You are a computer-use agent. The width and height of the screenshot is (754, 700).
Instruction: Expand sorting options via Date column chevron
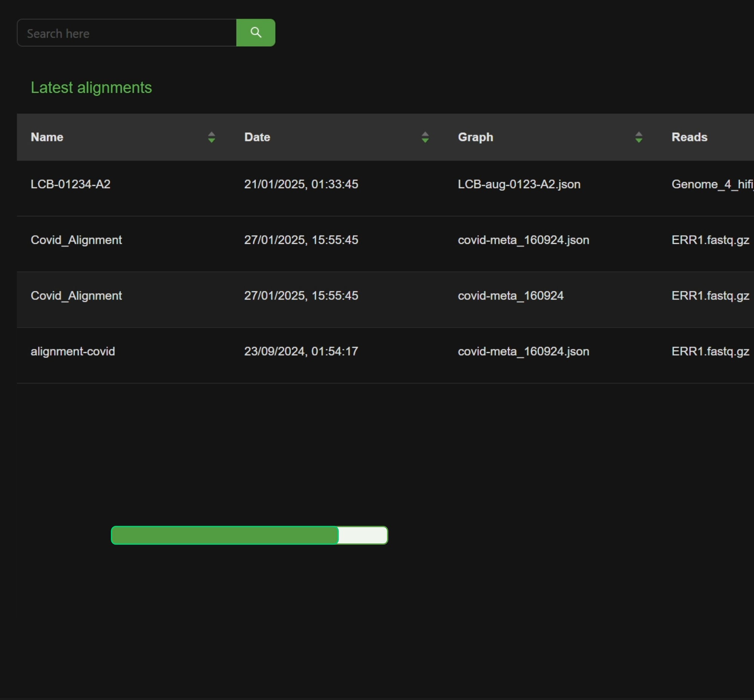[425, 138]
